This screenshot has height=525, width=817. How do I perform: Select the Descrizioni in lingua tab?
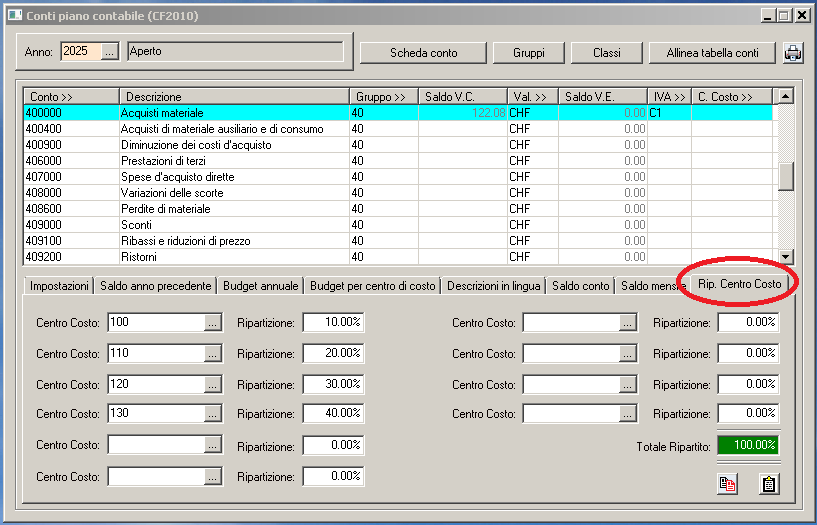494,286
